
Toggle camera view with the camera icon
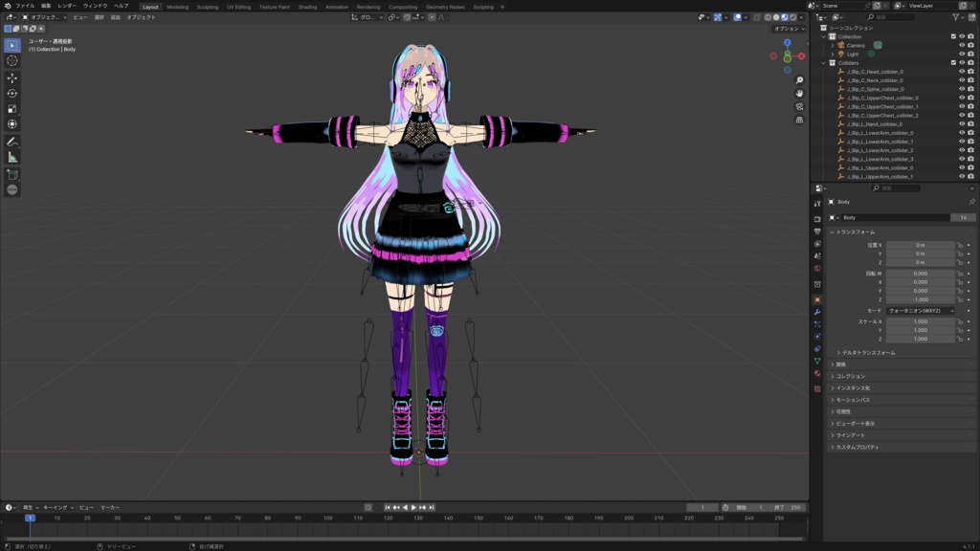point(799,107)
